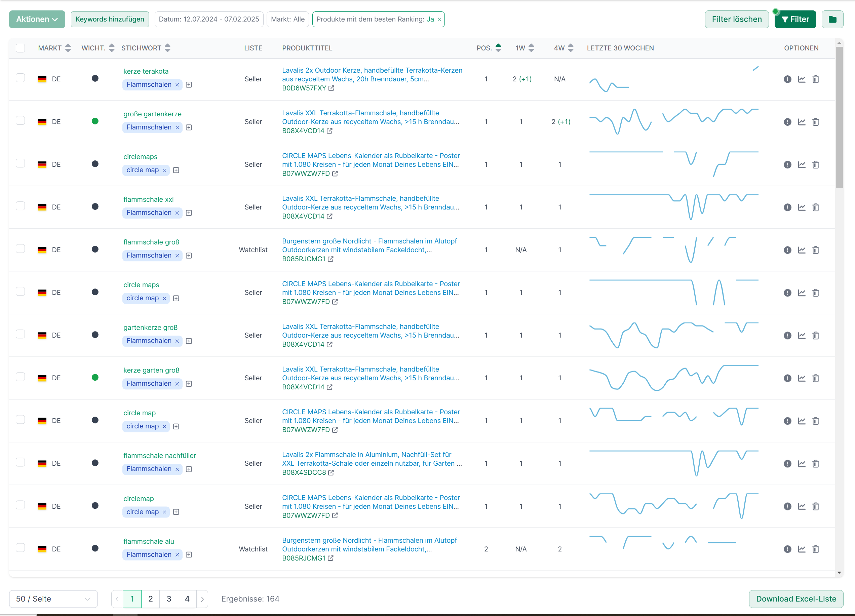Select checkbox for gartenkerze groß row

(21, 334)
